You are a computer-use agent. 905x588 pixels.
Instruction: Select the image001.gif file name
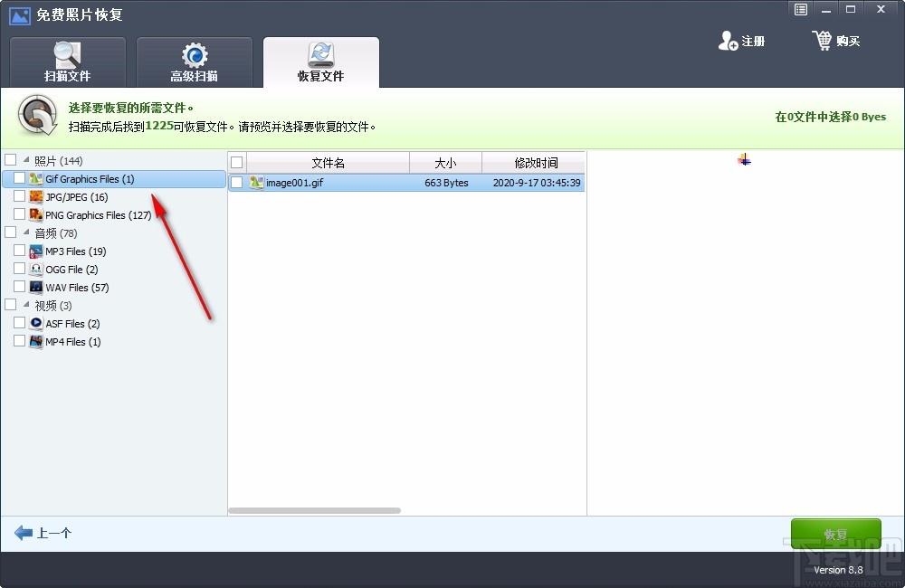point(294,183)
